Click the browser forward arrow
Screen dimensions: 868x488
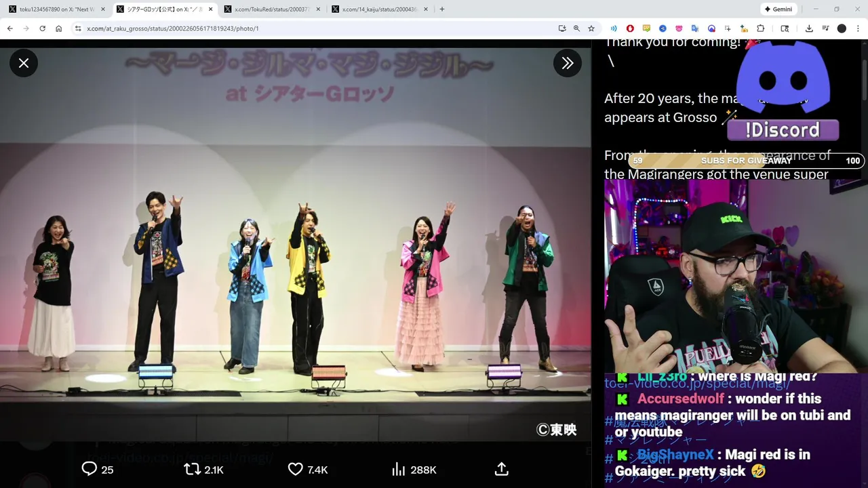pyautogui.click(x=26, y=28)
